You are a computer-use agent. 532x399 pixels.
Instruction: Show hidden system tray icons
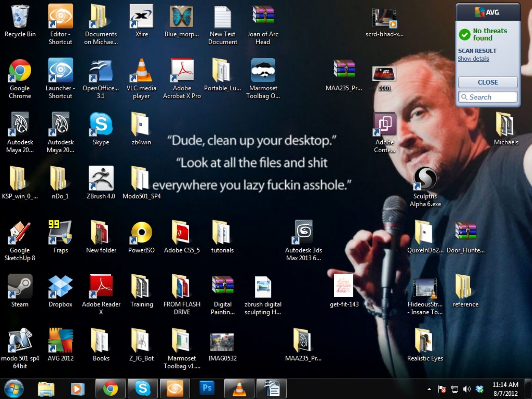click(429, 389)
